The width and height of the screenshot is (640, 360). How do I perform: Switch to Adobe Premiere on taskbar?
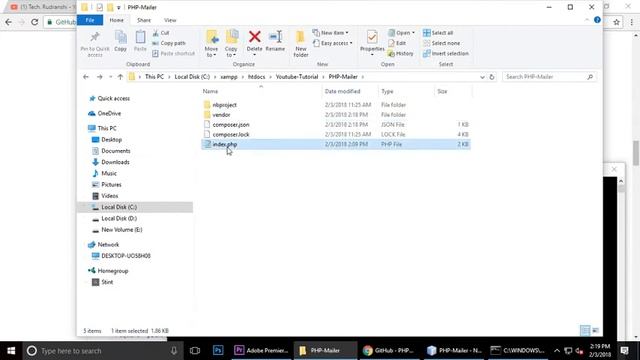point(261,351)
